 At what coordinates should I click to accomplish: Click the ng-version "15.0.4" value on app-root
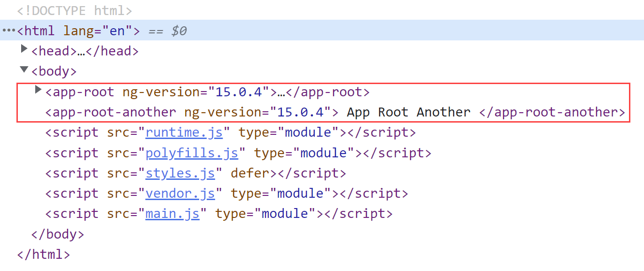point(238,92)
